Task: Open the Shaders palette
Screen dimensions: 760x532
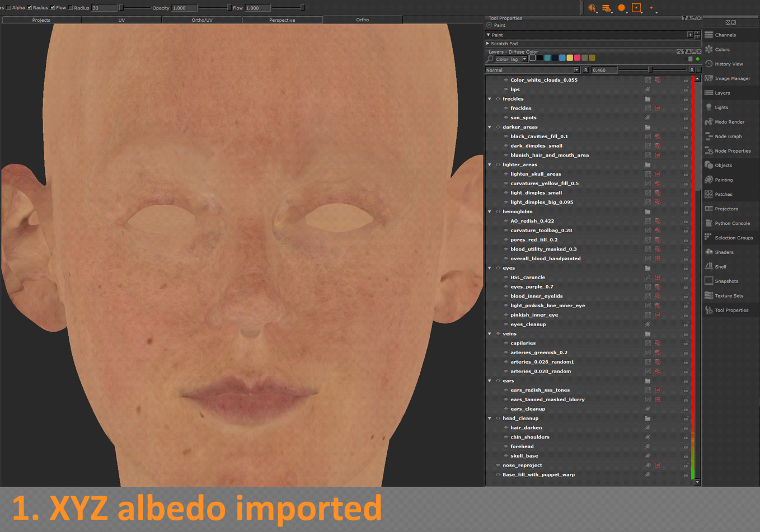Action: click(x=724, y=252)
